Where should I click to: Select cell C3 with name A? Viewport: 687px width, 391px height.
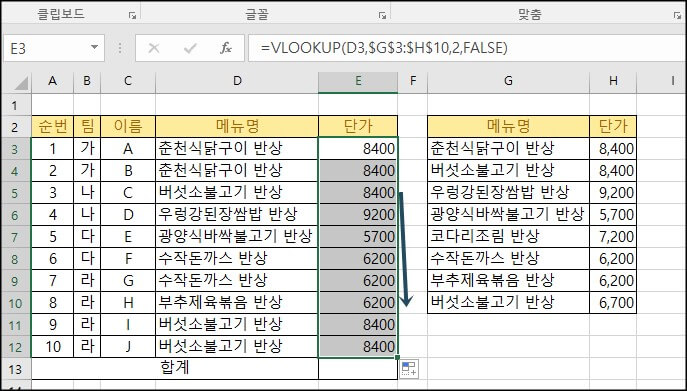(x=128, y=149)
